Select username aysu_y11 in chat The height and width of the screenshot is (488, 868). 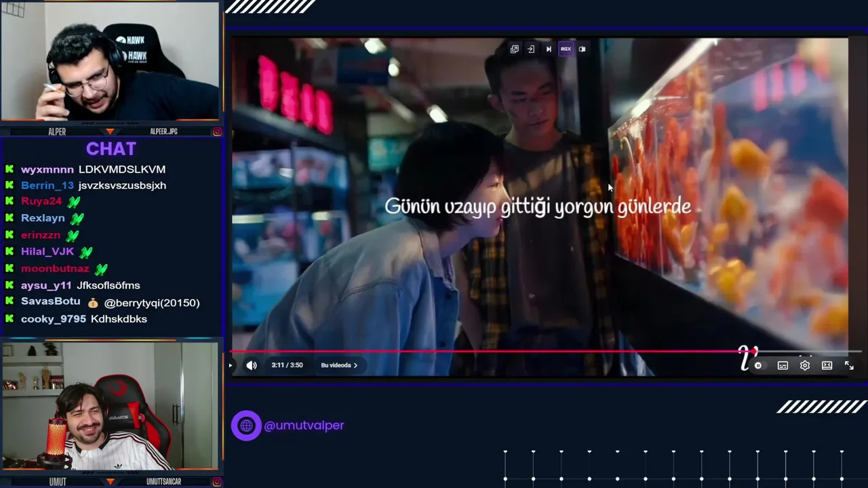pos(46,286)
